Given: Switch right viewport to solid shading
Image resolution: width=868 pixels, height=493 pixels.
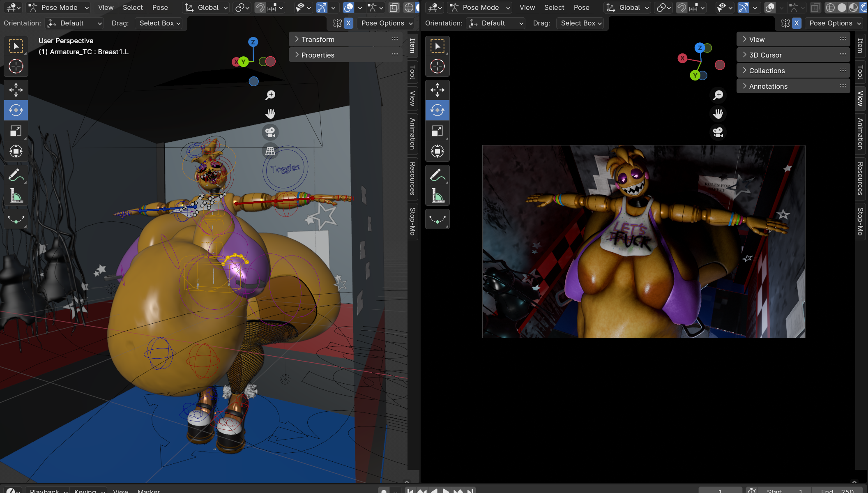Looking at the screenshot, I should [842, 7].
